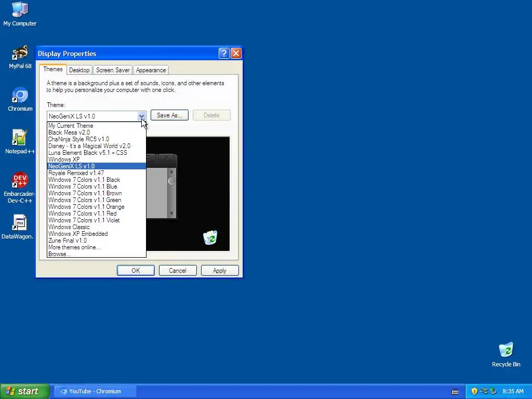Switch to the Desktop tab

(79, 70)
